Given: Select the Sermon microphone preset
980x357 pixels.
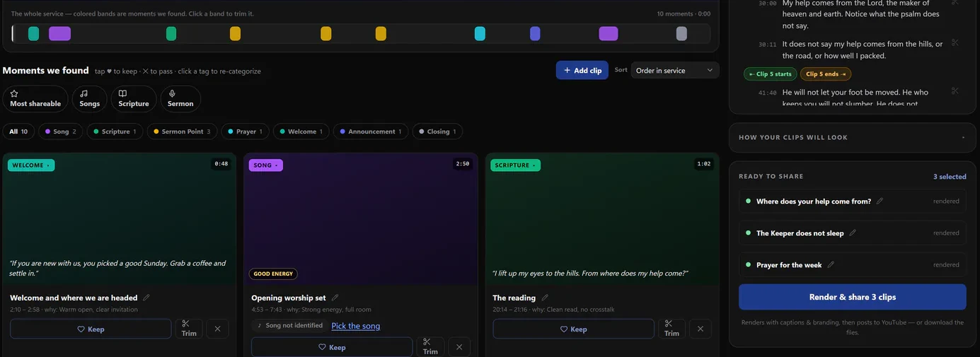Looking at the screenshot, I should pos(180,99).
